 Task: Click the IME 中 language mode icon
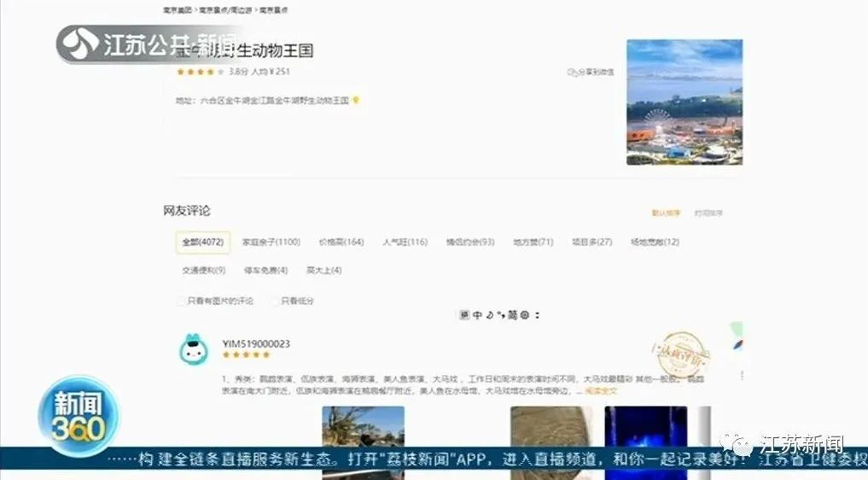click(478, 315)
